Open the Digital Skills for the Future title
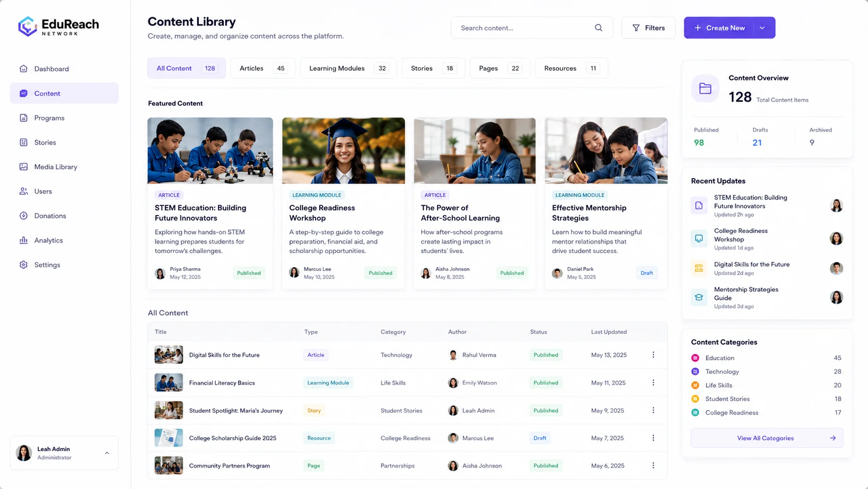The height and width of the screenshot is (489, 868). point(224,355)
